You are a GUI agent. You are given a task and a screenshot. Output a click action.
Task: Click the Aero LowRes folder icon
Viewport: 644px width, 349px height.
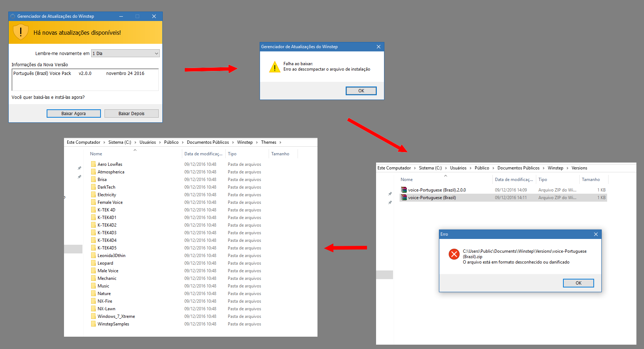click(93, 164)
